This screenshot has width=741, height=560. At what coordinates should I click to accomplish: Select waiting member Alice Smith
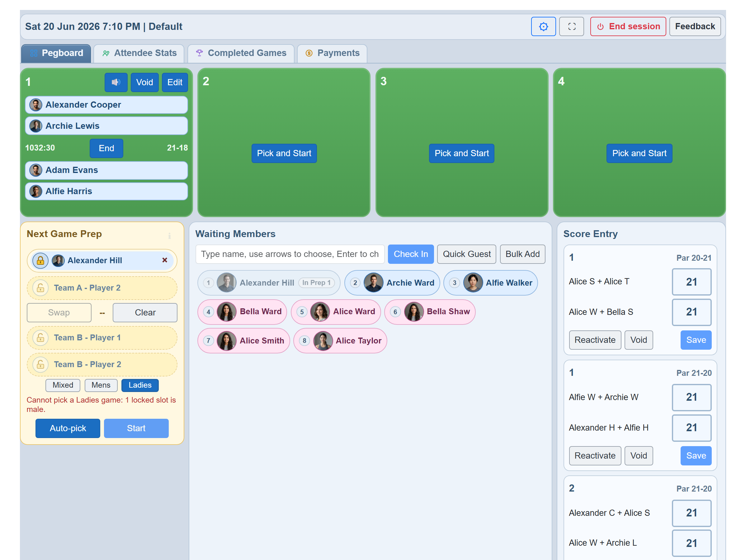click(x=243, y=341)
